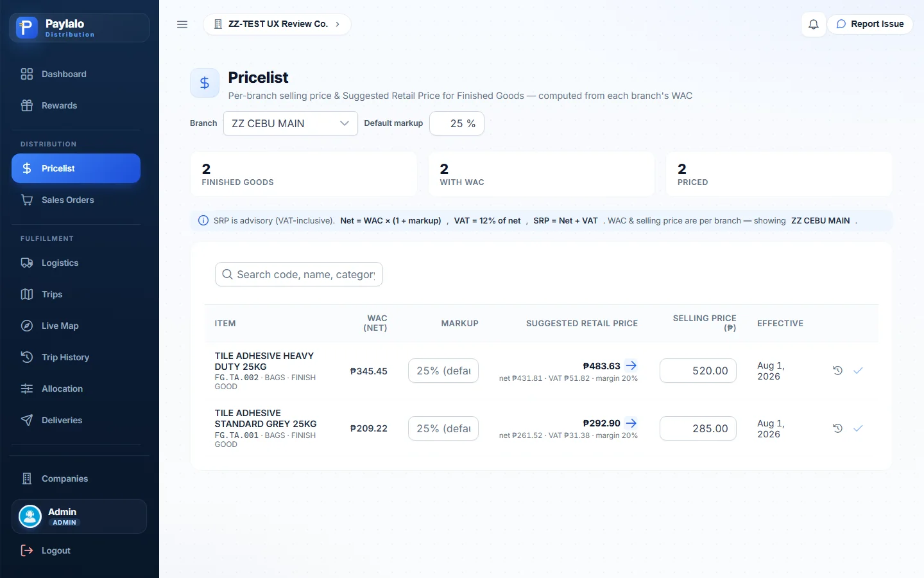Click the Logistics truck icon
924x578 pixels.
[x=27, y=263]
